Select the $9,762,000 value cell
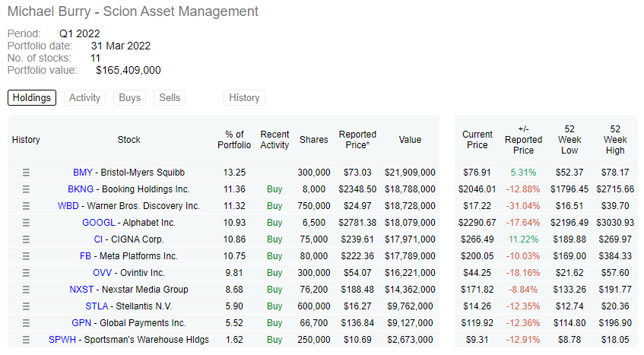This screenshot has height=355, width=644. pyautogui.click(x=410, y=306)
